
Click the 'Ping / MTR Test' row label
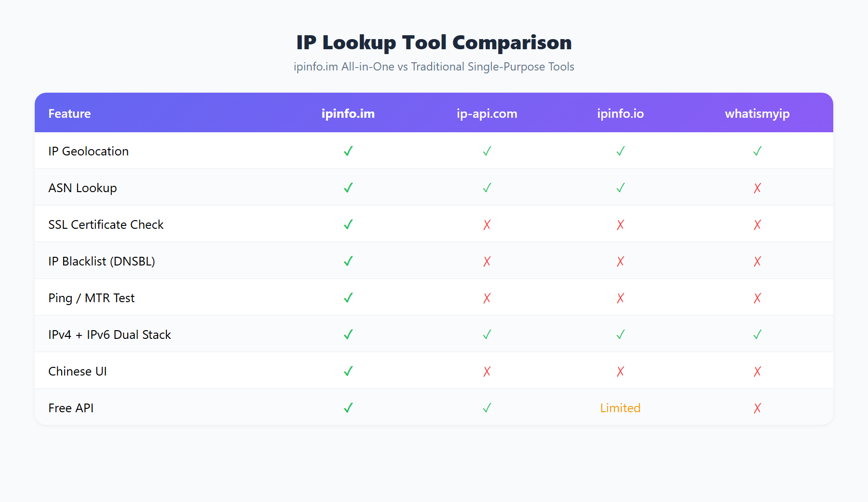click(92, 298)
